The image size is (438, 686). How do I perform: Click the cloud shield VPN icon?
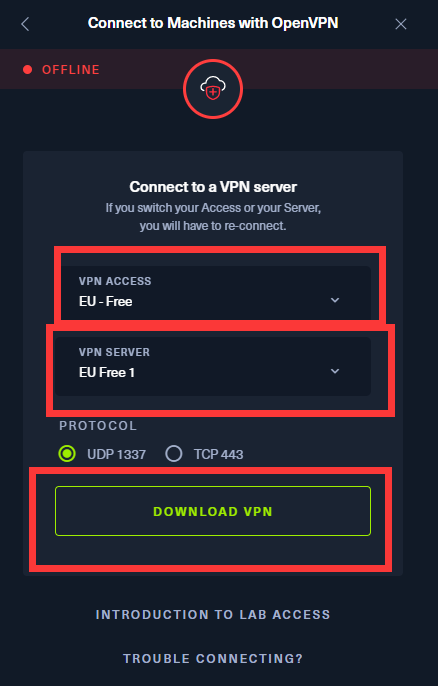[x=213, y=89]
